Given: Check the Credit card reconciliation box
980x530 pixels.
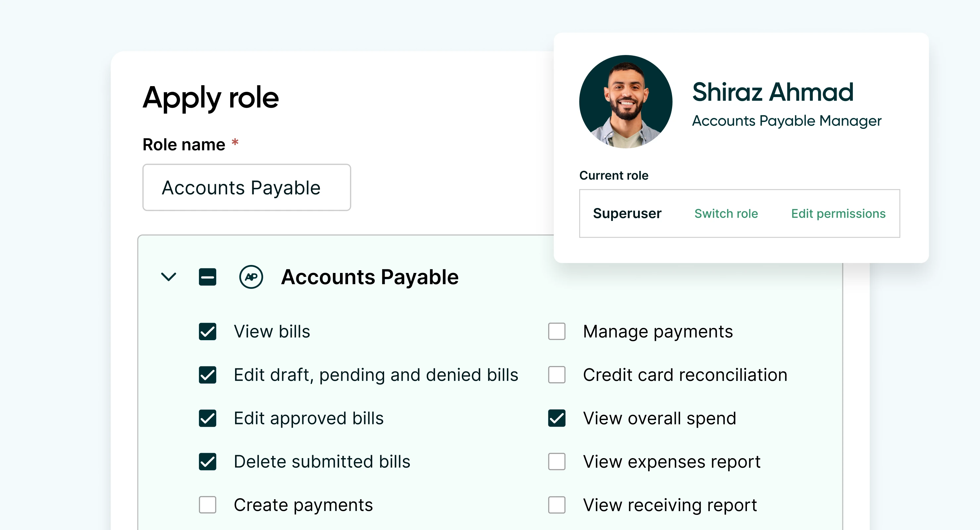Looking at the screenshot, I should click(557, 375).
